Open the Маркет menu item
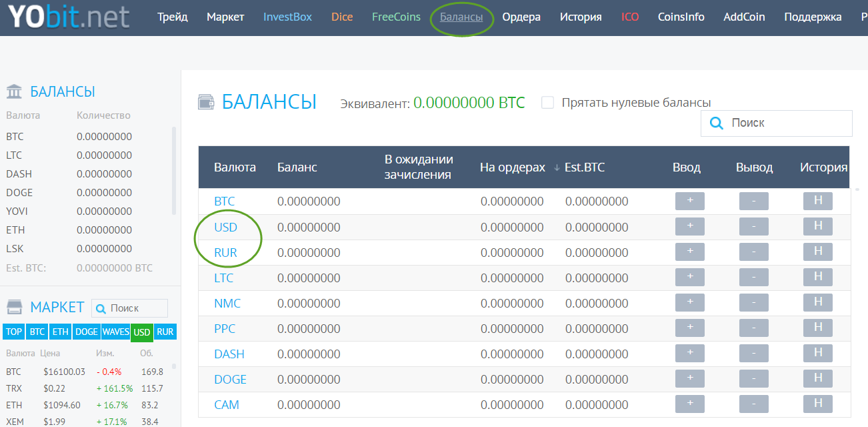 (225, 17)
